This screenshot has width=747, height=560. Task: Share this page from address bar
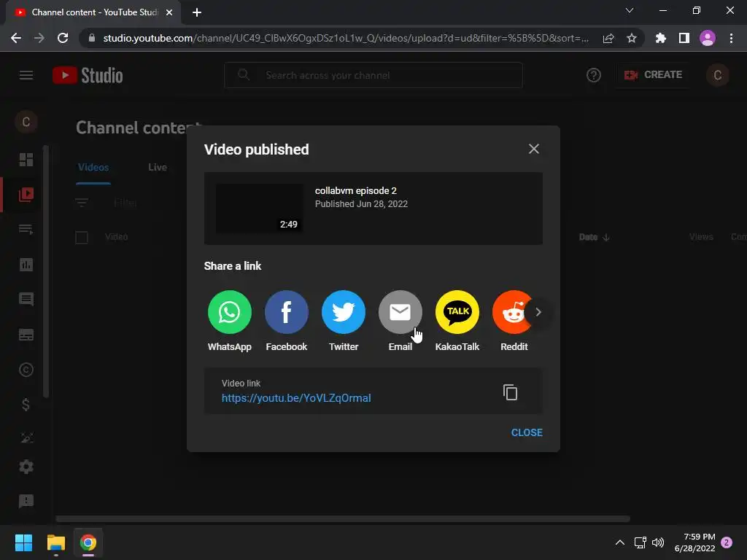(608, 38)
